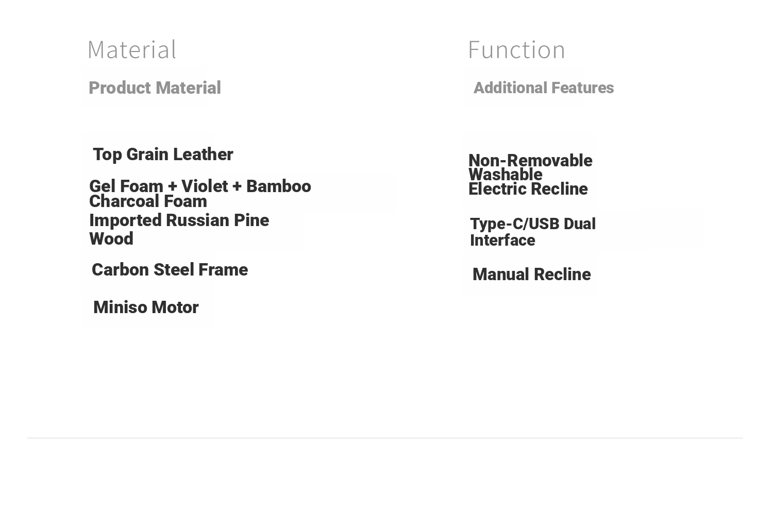Select the Product Material label
The height and width of the screenshot is (532, 773).
(x=155, y=88)
